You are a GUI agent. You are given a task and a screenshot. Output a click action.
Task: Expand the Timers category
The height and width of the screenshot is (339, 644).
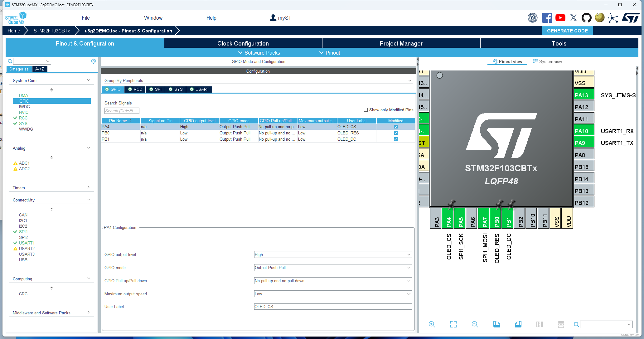[89, 187]
